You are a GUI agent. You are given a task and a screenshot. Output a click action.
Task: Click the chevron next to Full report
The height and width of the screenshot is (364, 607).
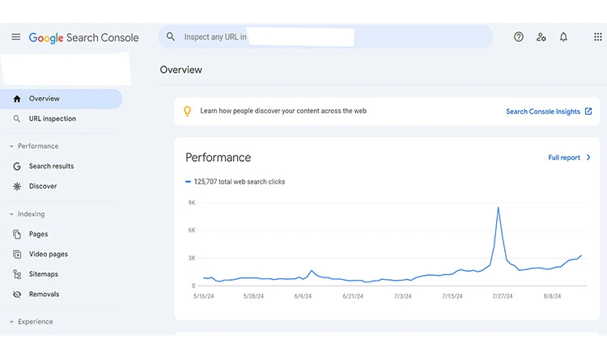coord(588,158)
